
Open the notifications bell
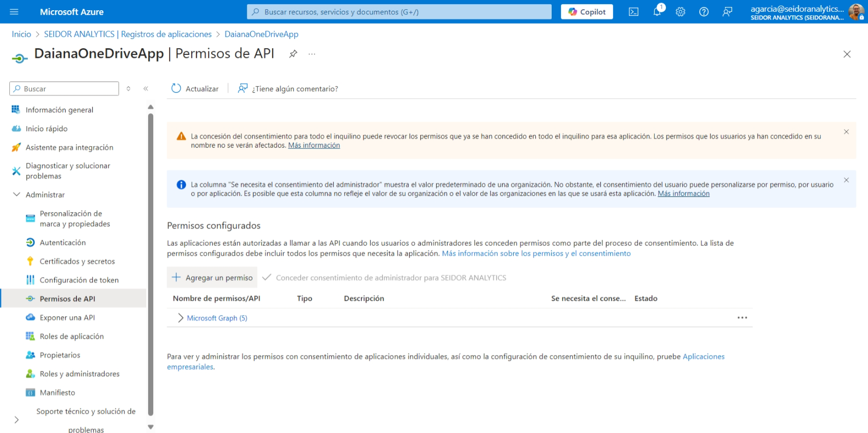(x=657, y=12)
